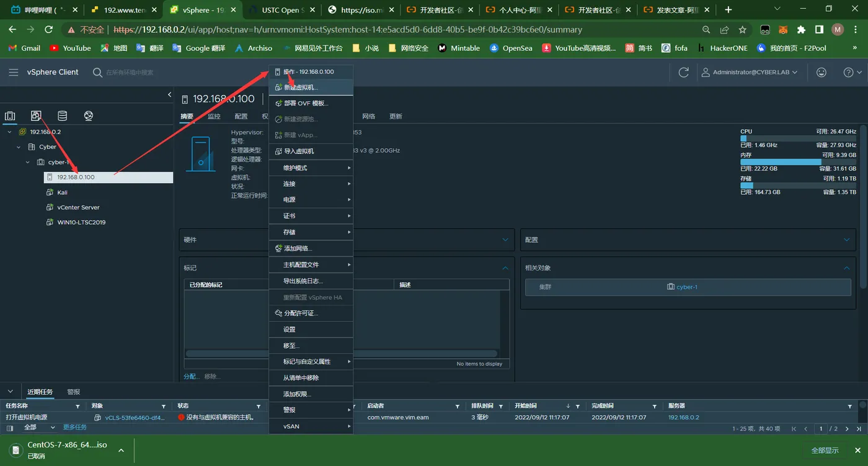Image resolution: width=868 pixels, height=466 pixels.
Task: Choose 移至 menu entry
Action: click(x=311, y=346)
